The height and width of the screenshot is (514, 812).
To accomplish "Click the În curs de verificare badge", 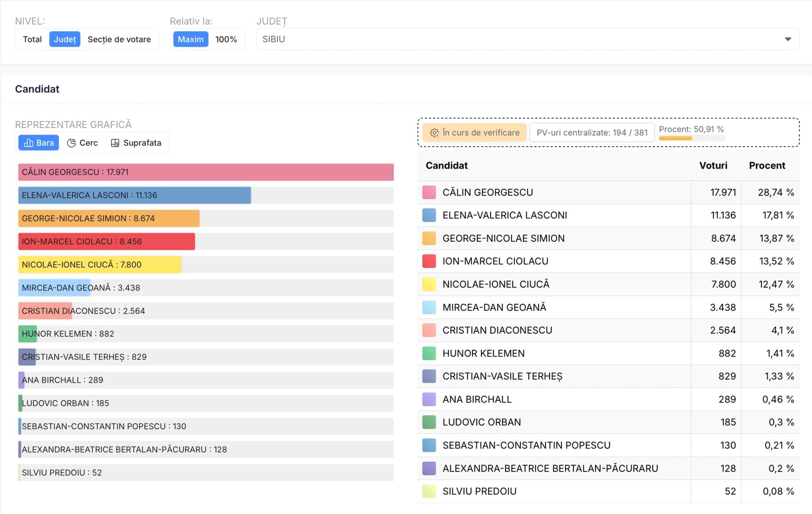I will [x=475, y=133].
